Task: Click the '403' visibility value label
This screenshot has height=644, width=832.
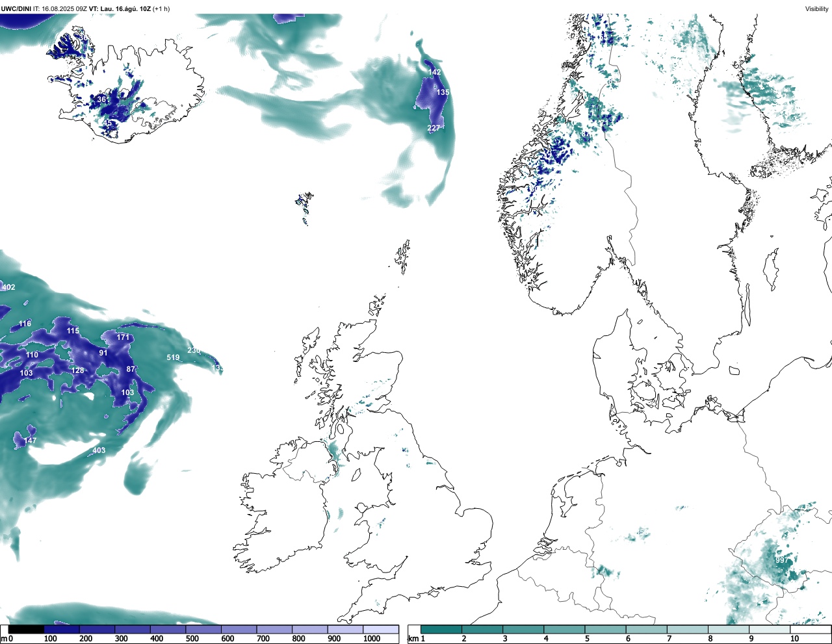Action: [99, 450]
